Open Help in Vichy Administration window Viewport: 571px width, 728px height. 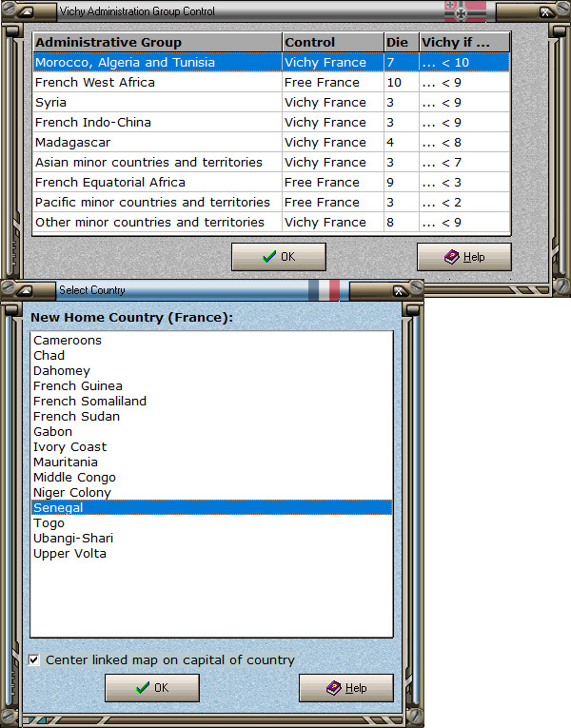pyautogui.click(x=464, y=257)
